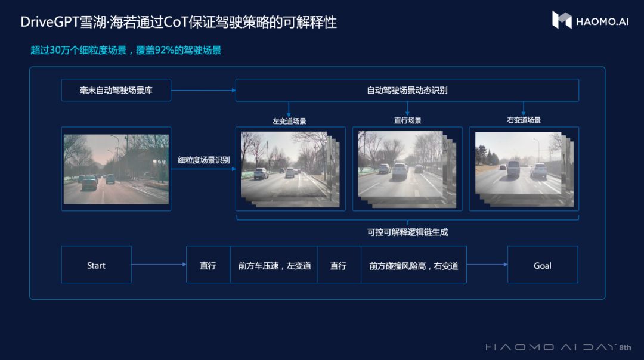644x360 pixels.
Task: Select the 前方车压速，左变道 step
Action: [x=274, y=265]
